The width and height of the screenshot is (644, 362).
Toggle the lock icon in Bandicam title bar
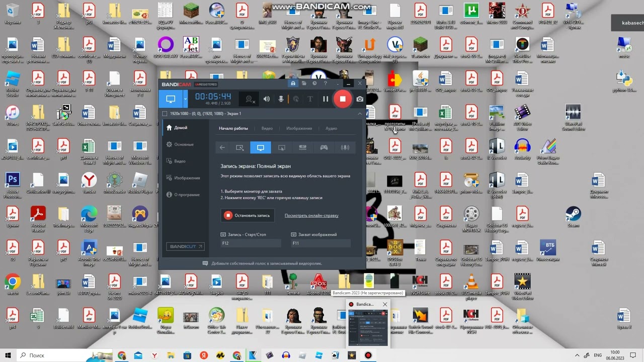coord(293,83)
